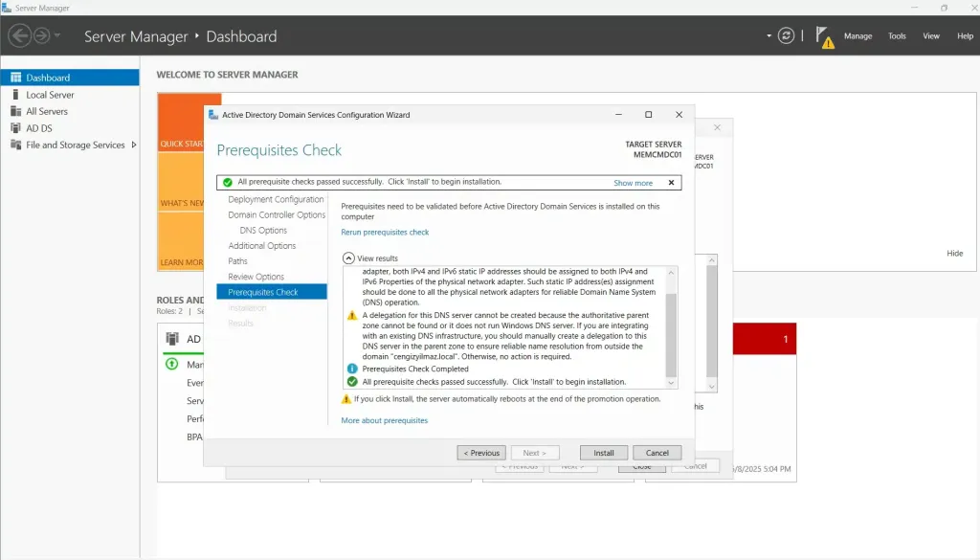Screen dimensions: 980x560
Task: Open the View menu
Action: 930,36
